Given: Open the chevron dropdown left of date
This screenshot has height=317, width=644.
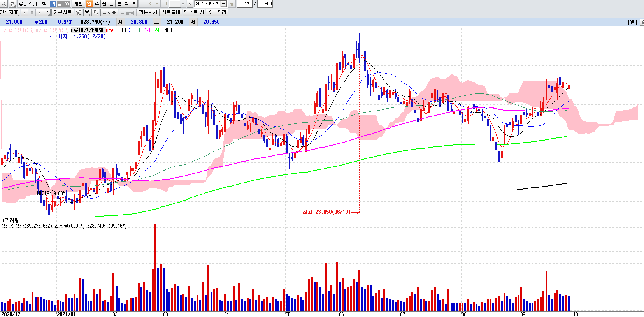Looking at the screenshot, I should coord(190,4).
